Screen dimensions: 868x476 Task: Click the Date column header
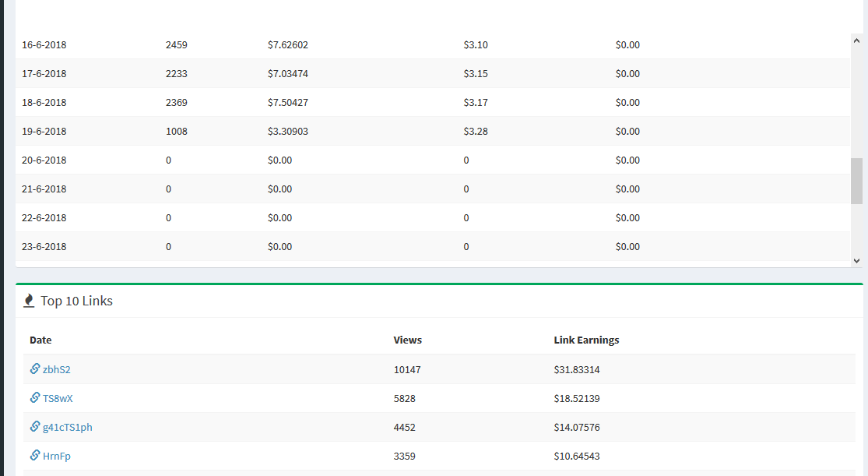coord(40,340)
